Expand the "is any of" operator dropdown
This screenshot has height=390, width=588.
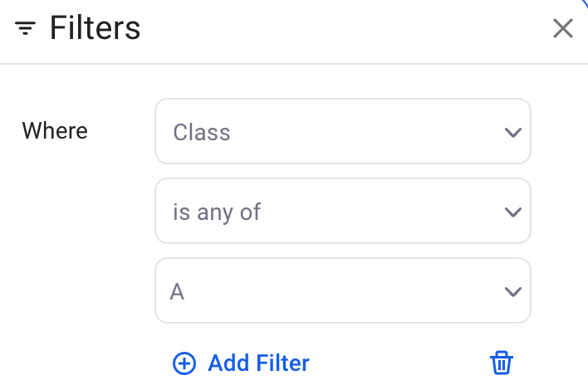[x=342, y=212]
